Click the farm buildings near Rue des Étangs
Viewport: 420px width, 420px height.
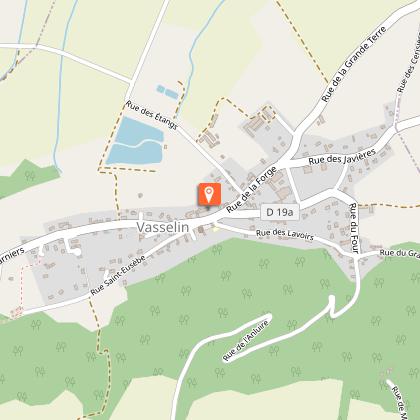(209, 139)
